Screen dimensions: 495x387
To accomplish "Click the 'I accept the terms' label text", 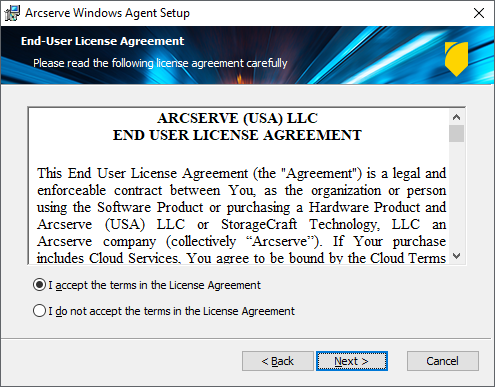I will point(154,285).
